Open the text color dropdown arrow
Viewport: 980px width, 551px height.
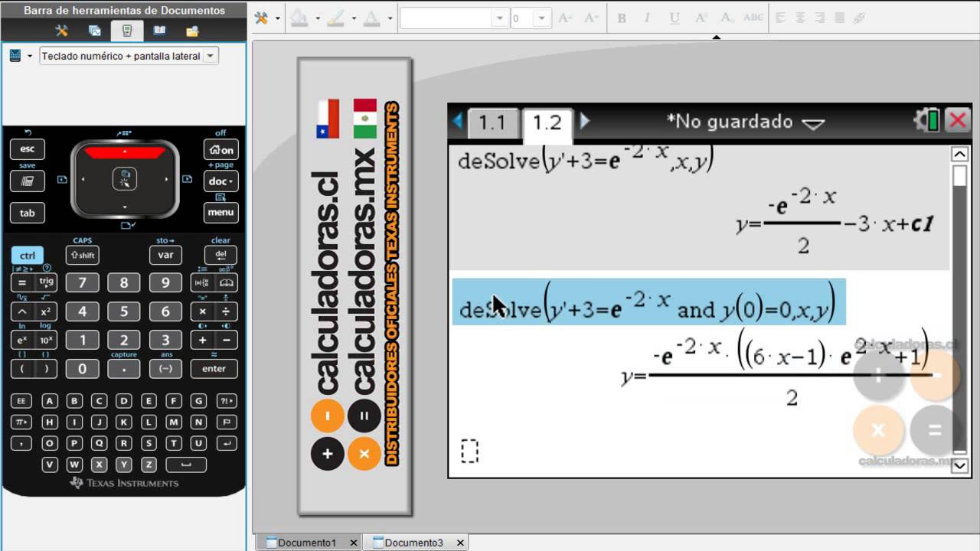390,18
